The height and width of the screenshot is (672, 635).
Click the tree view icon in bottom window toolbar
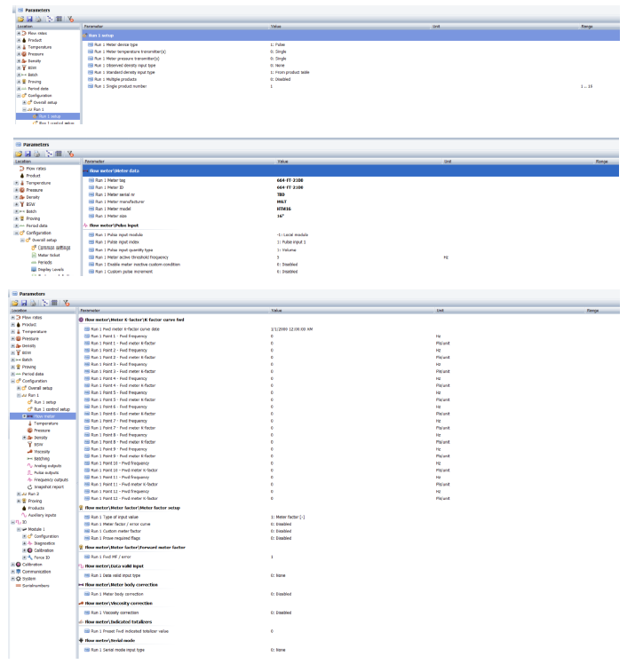[45, 303]
